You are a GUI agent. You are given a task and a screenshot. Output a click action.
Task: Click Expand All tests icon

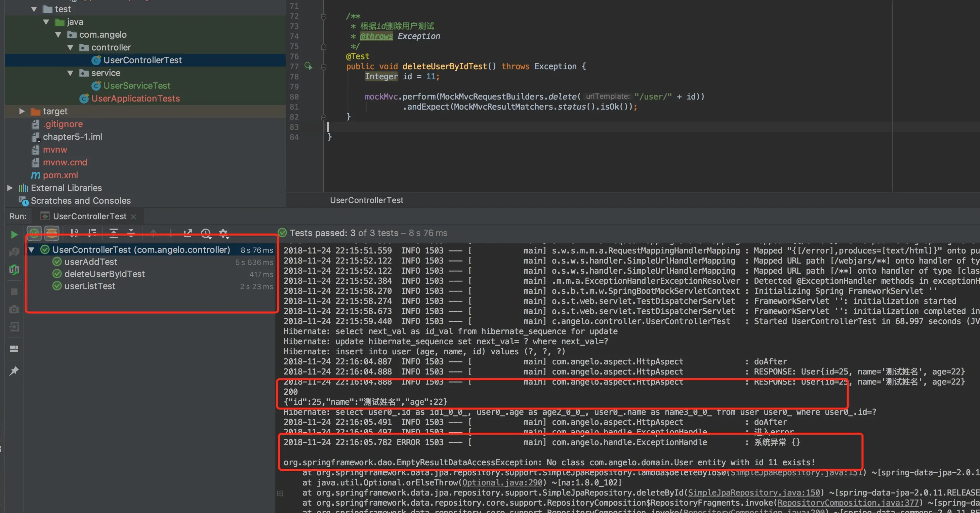click(x=113, y=233)
